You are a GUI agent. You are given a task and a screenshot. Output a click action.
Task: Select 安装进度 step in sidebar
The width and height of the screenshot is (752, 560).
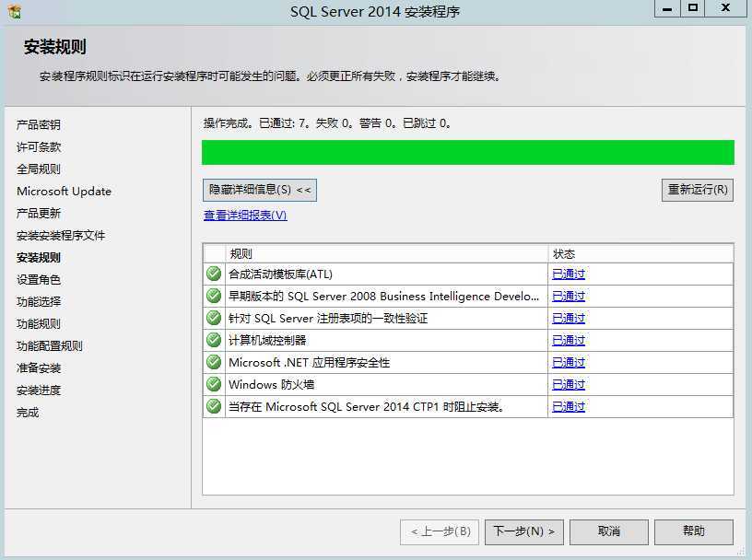pos(39,390)
